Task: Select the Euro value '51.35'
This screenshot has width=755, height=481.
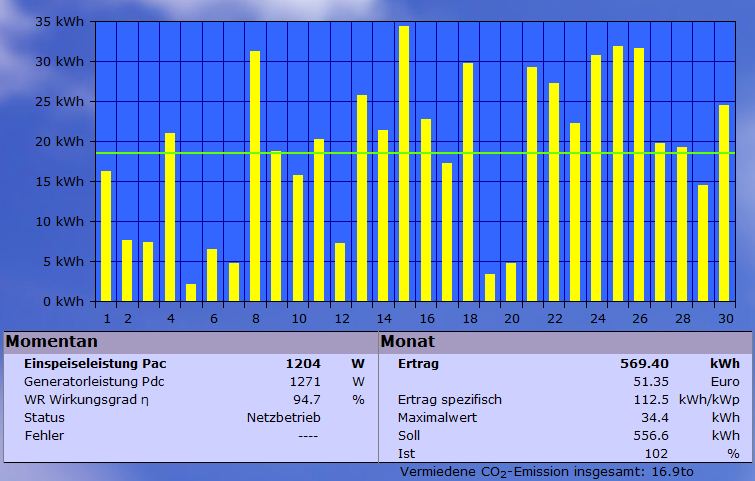Action: pos(651,381)
